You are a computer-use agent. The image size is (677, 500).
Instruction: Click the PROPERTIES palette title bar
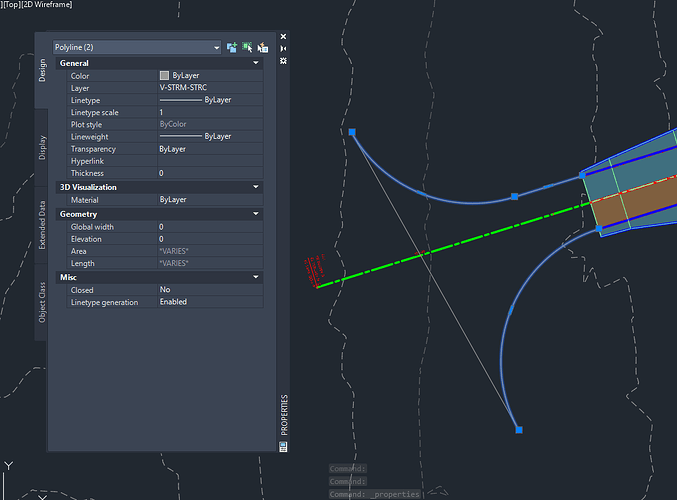click(284, 415)
